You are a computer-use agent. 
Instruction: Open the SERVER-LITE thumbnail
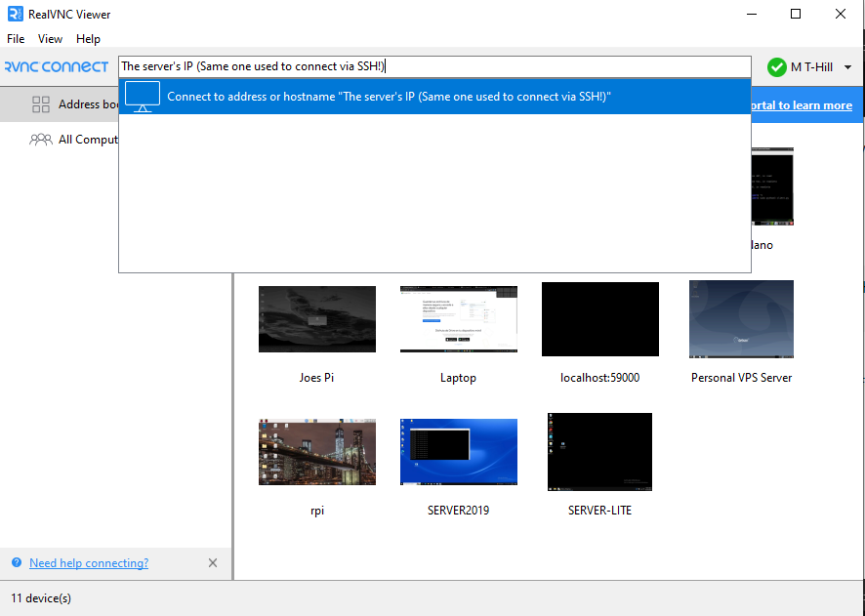pos(599,452)
